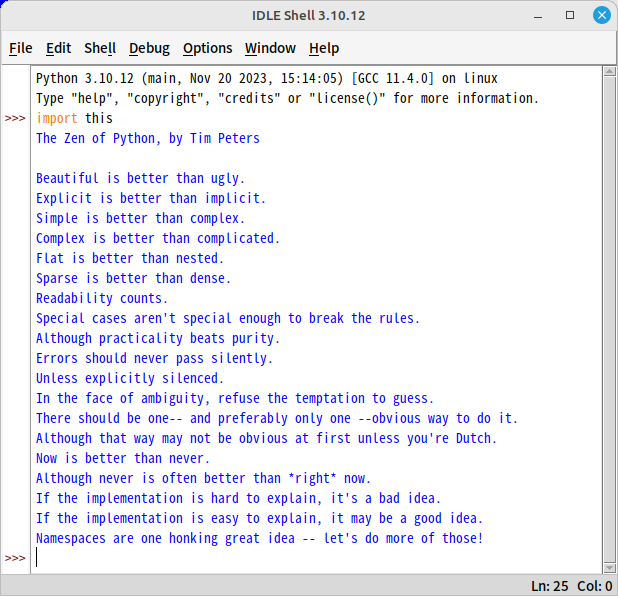618x596 pixels.
Task: Click the 'In the face of ambiguity' line
Action: pyautogui.click(x=235, y=399)
